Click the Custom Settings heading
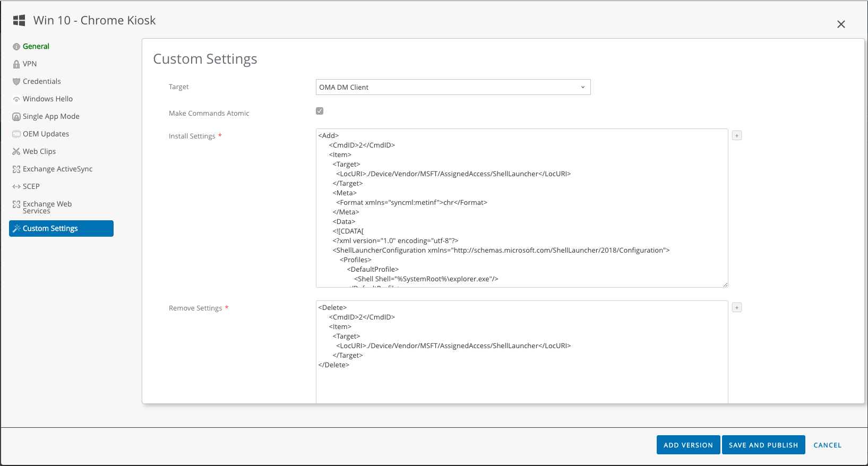Viewport: 868px width, 466px height. click(205, 59)
